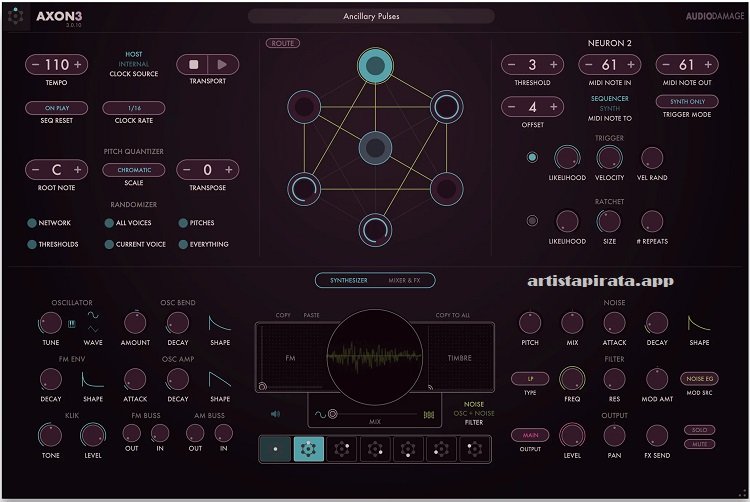Switch to the SYNTHESIZER tab

click(349, 281)
